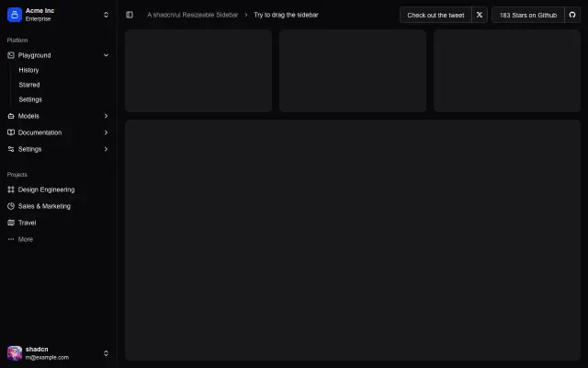Toggle the sidebar panel icon
Image resolution: width=588 pixels, height=368 pixels.
coord(130,15)
